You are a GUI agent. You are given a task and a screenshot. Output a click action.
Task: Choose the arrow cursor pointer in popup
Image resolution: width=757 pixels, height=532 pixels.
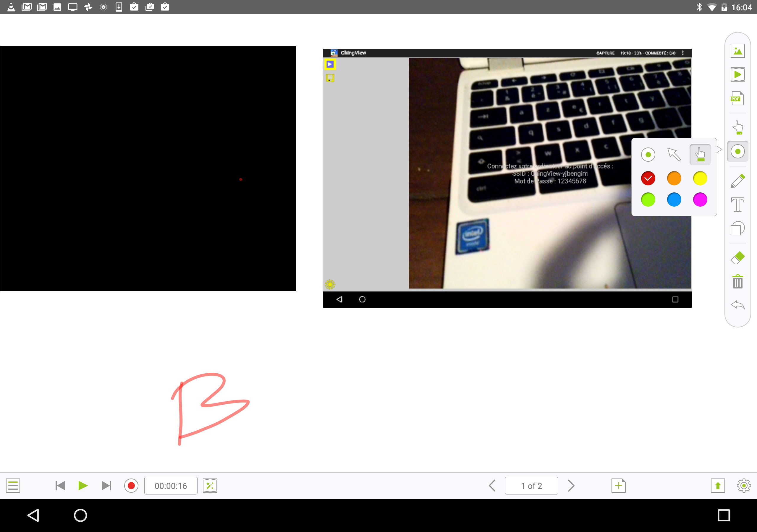[674, 155]
